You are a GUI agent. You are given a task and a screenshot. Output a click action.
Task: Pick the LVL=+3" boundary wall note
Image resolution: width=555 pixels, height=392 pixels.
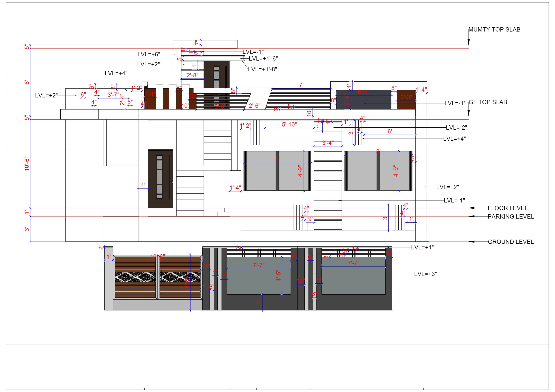(425, 274)
